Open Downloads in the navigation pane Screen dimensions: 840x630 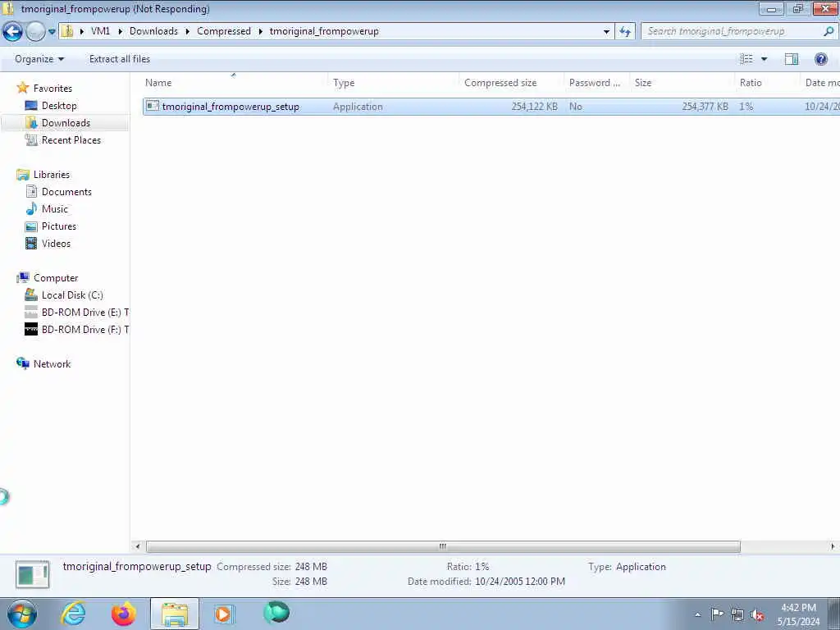coord(66,123)
